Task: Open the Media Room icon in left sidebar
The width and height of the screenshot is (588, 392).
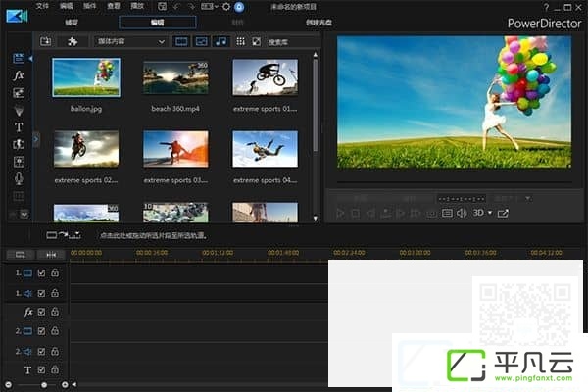Action: [x=19, y=58]
